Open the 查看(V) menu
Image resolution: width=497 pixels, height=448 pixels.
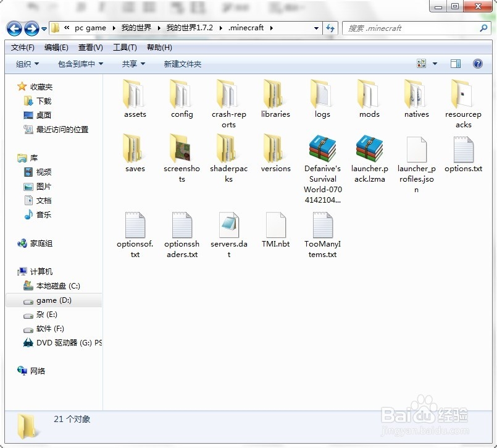[x=90, y=48]
